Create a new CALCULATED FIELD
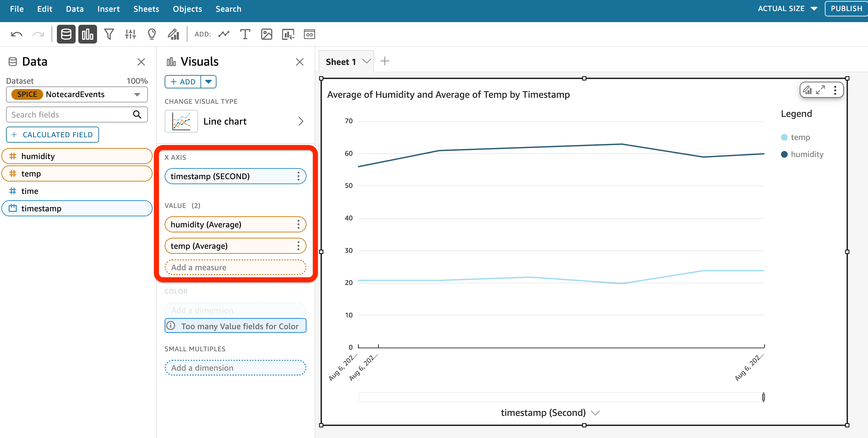Viewport: 868px width, 438px height. pos(52,135)
